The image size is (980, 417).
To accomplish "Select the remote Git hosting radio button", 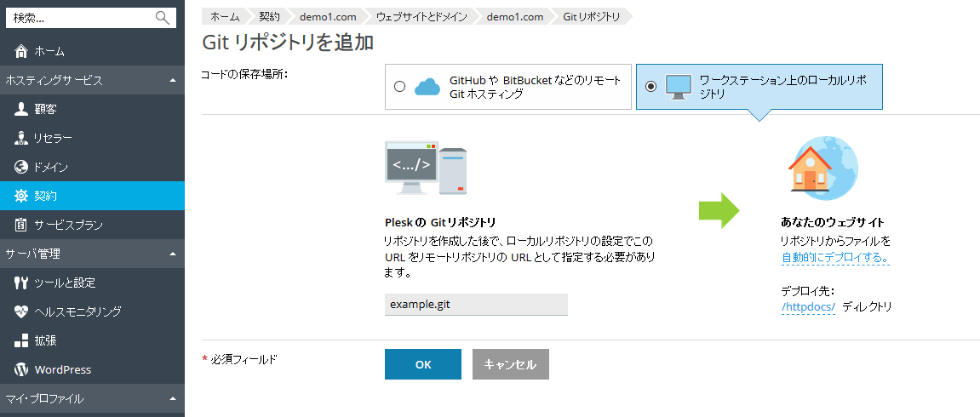I will (399, 87).
